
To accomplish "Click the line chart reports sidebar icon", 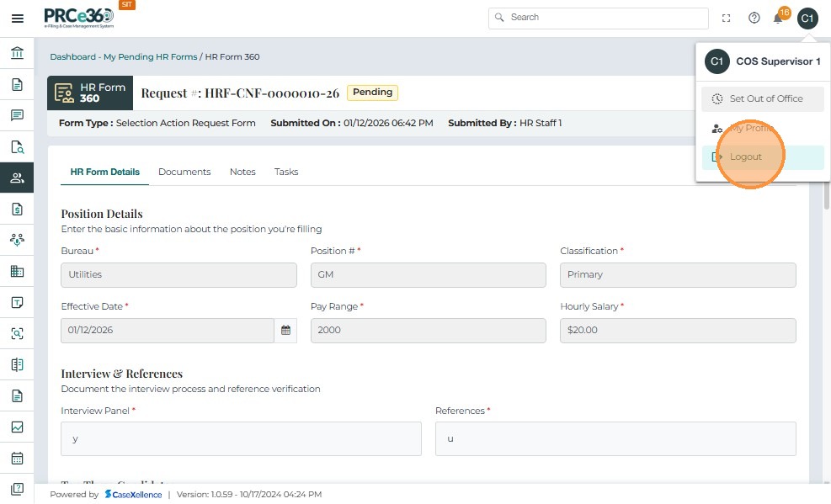I will click(17, 427).
